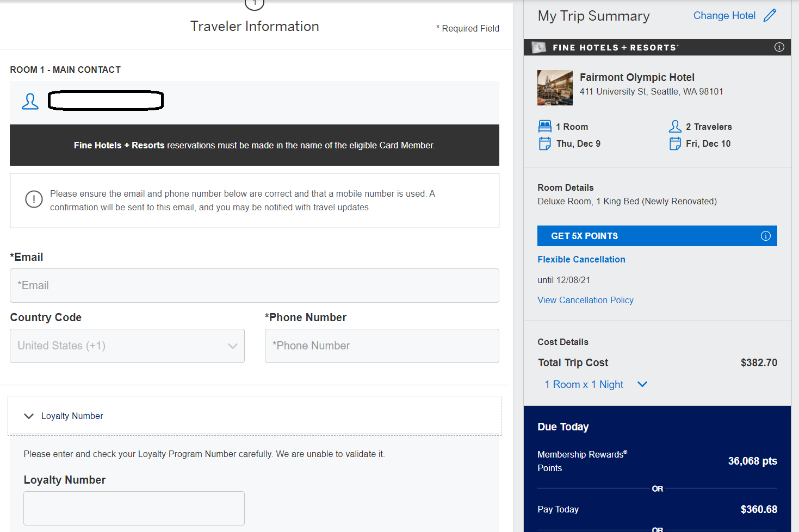Click the 36,068 pts Membership Rewards value
Viewport: 799px width, 532px height.
(752, 461)
